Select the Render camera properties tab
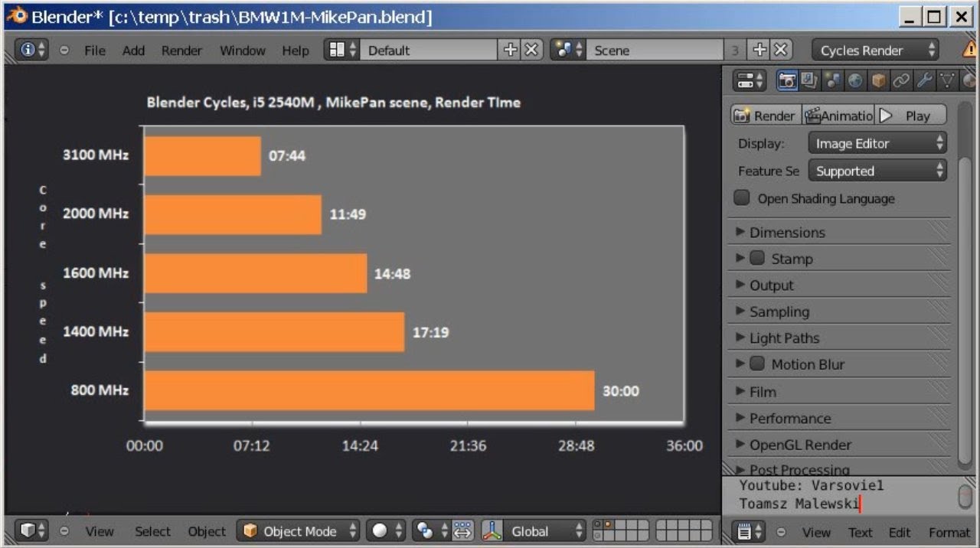The height and width of the screenshot is (548, 980). click(787, 80)
